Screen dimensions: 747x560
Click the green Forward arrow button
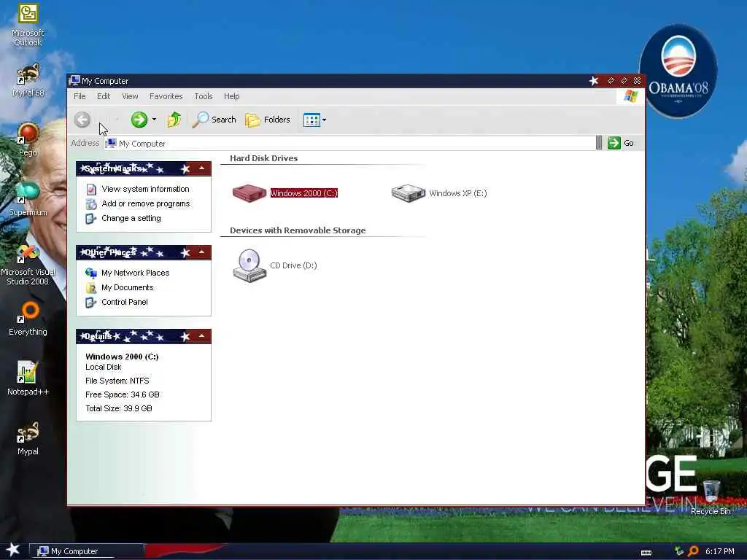click(139, 120)
